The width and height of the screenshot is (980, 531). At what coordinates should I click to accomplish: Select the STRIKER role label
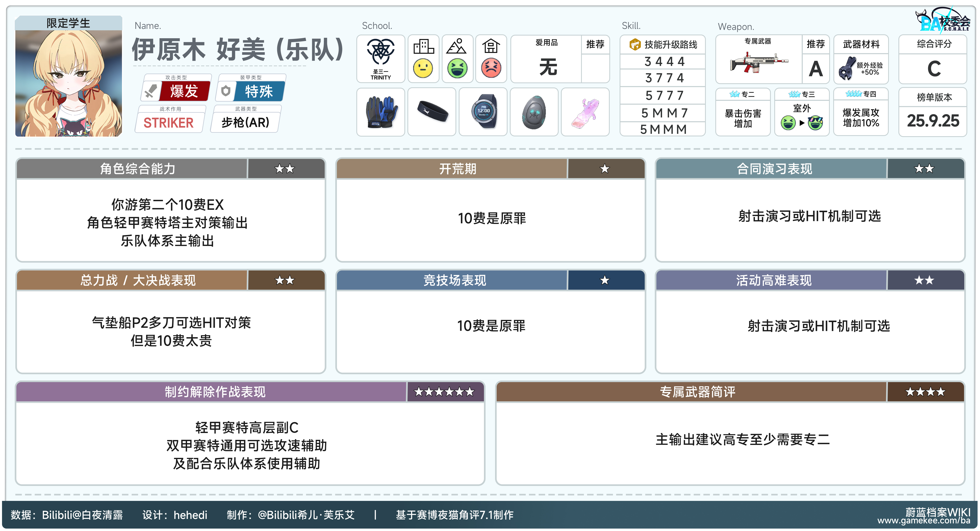(x=169, y=123)
